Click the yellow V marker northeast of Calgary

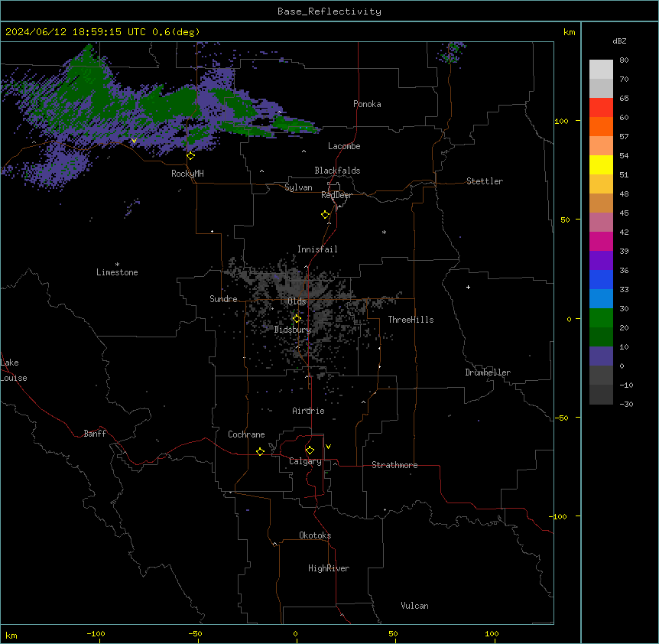pyautogui.click(x=328, y=447)
